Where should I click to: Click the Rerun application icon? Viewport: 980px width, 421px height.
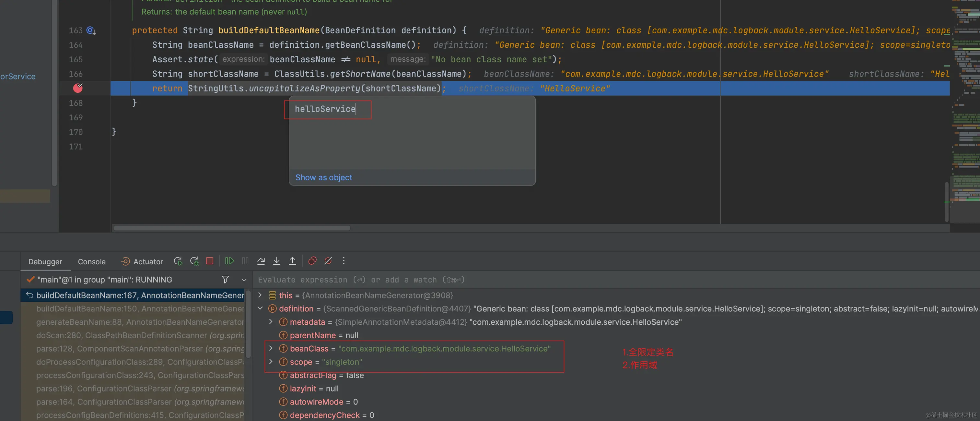pos(178,261)
